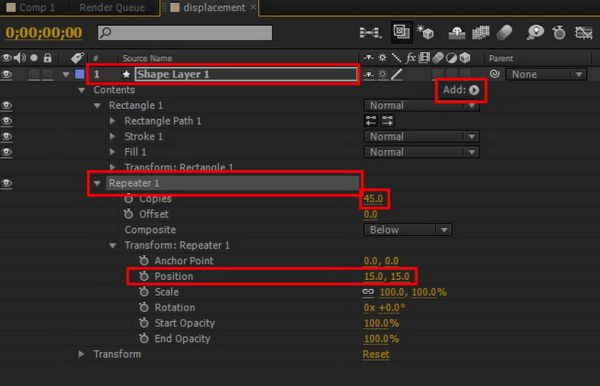Click the Copies value 45.0
Screen dimensions: 600x386
coord(373,199)
